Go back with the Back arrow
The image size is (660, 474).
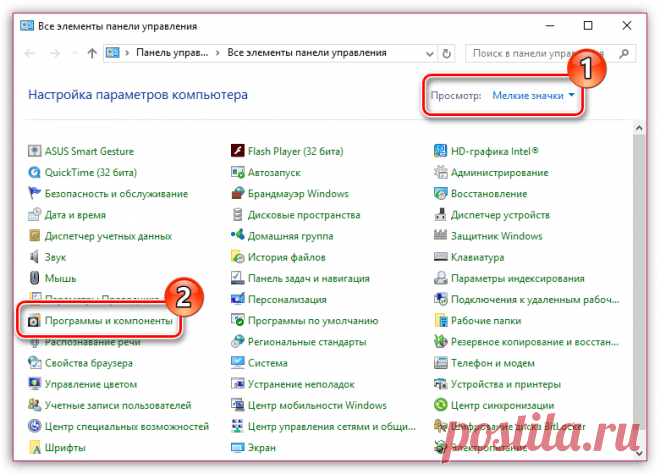[x=30, y=52]
